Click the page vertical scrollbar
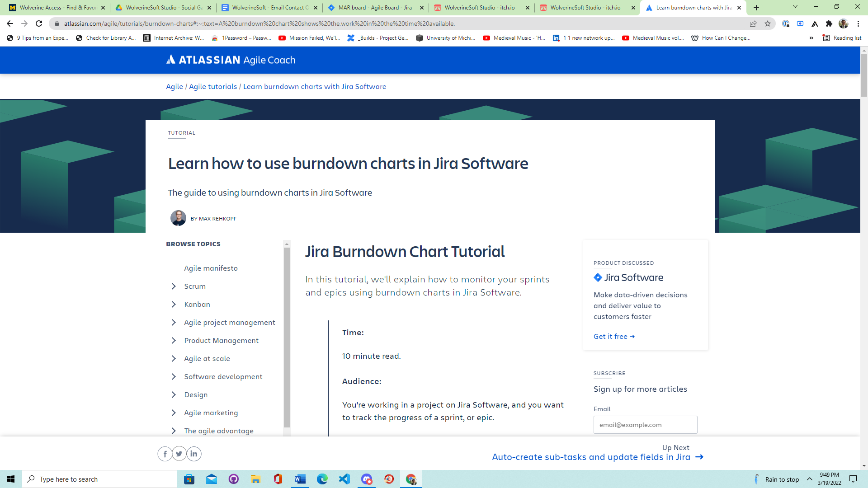The image size is (868, 488). 864,76
